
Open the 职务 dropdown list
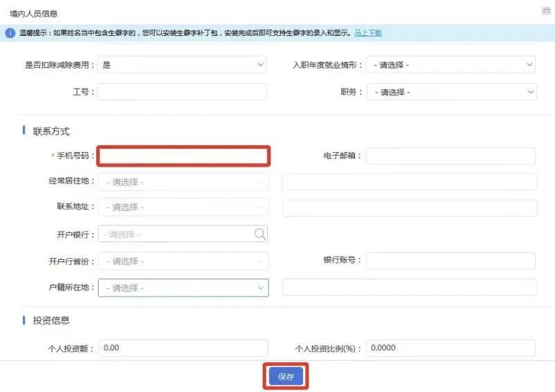pyautogui.click(x=451, y=92)
